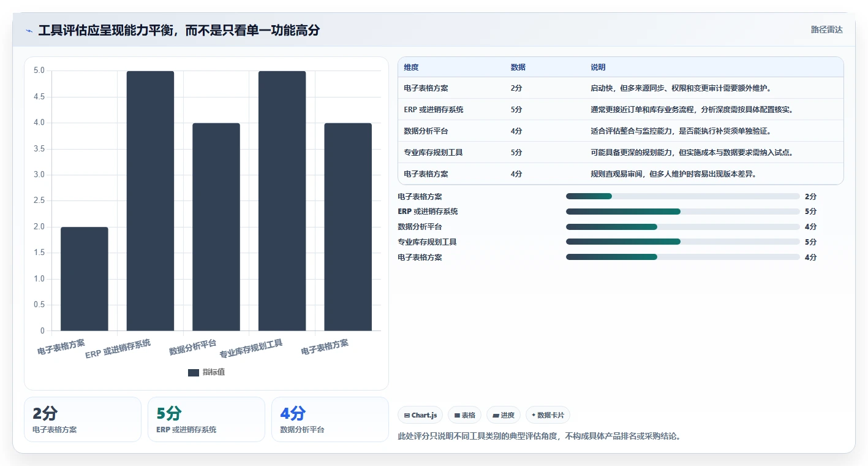Open the 5分 ERP 或进销存系统 data card
This screenshot has width=868, height=466.
(206, 419)
